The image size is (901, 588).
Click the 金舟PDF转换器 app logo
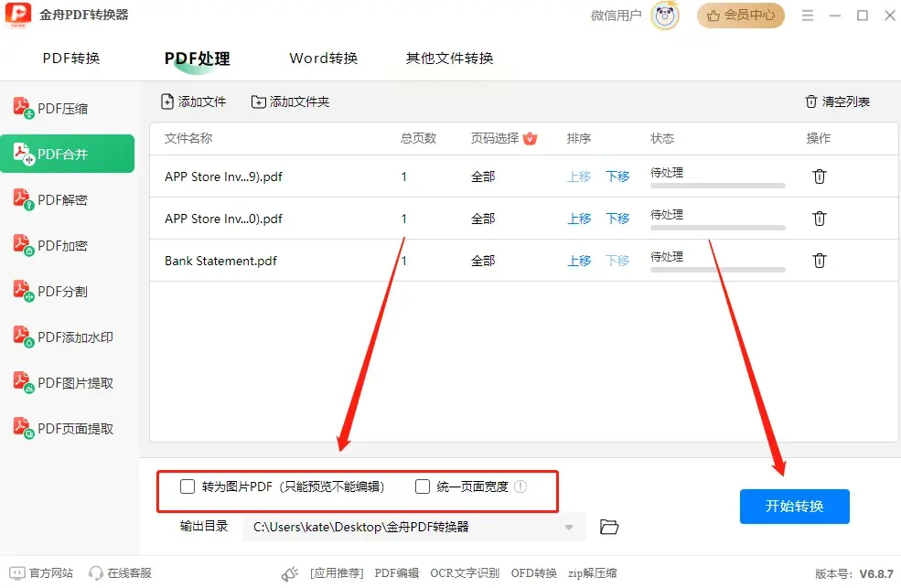(17, 15)
